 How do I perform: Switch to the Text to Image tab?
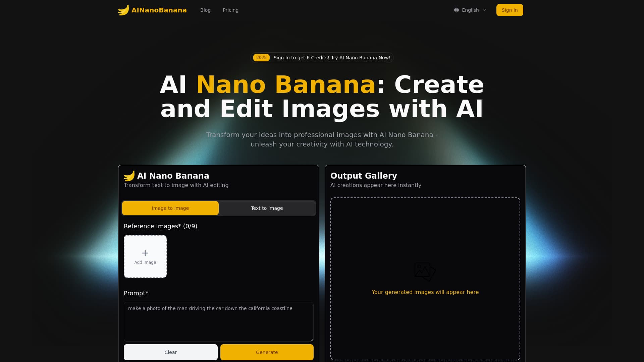click(267, 208)
